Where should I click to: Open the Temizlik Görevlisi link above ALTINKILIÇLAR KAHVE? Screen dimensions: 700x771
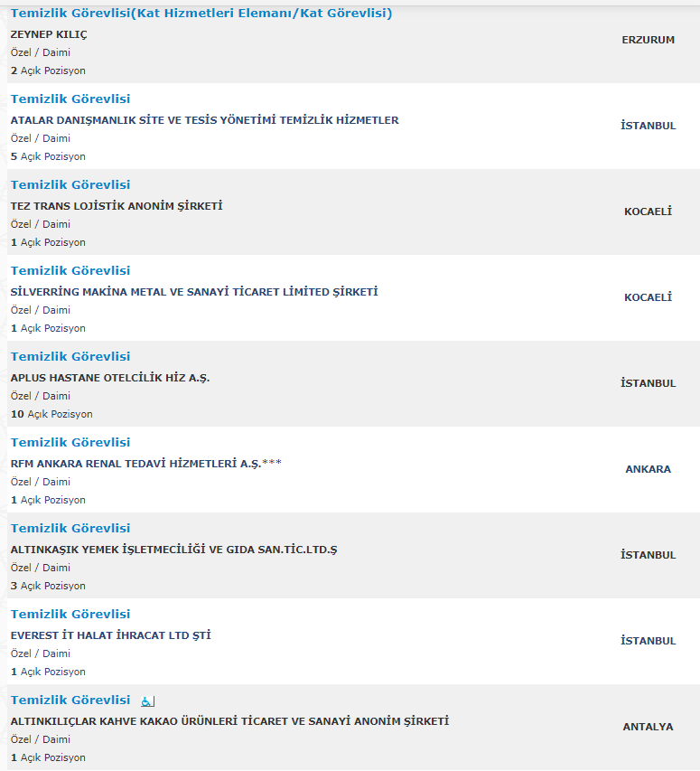click(70, 700)
